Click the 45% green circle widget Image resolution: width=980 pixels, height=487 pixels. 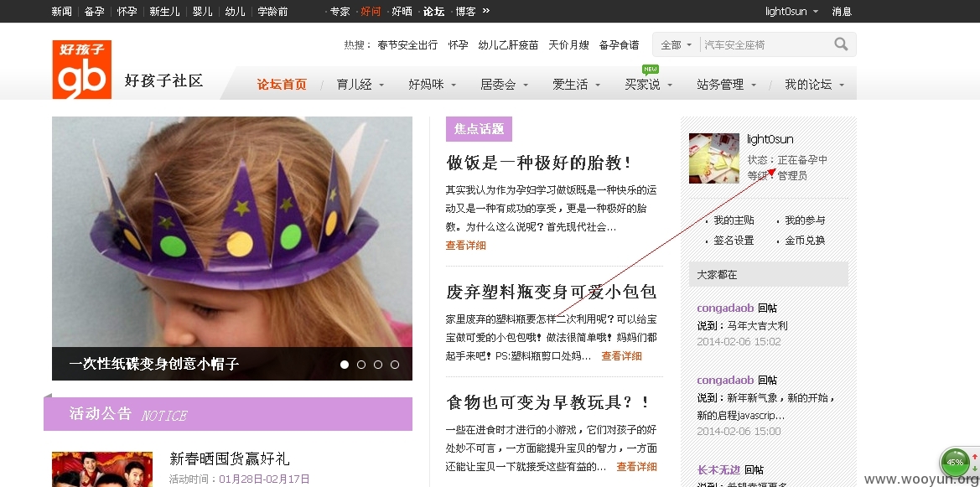tap(954, 463)
